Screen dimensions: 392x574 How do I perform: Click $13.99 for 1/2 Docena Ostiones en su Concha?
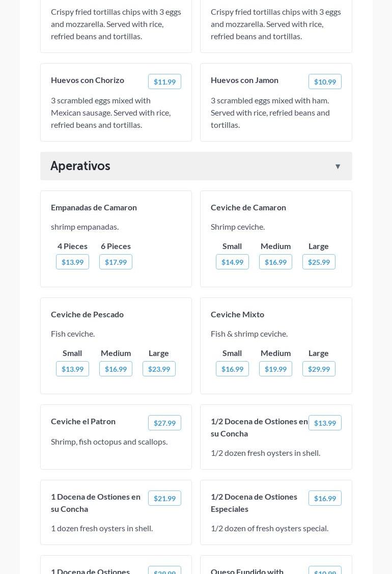[x=325, y=423]
